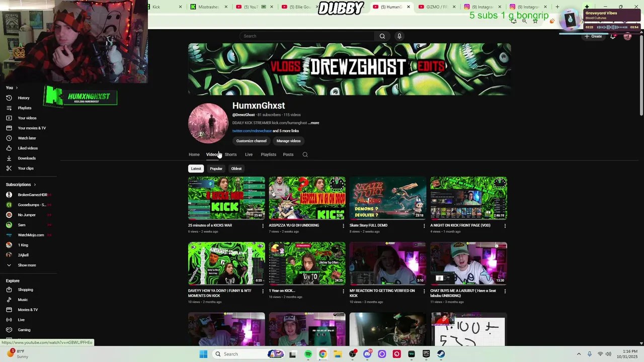Expand the Subscriptions section chevron
The width and height of the screenshot is (644, 362).
(35, 185)
